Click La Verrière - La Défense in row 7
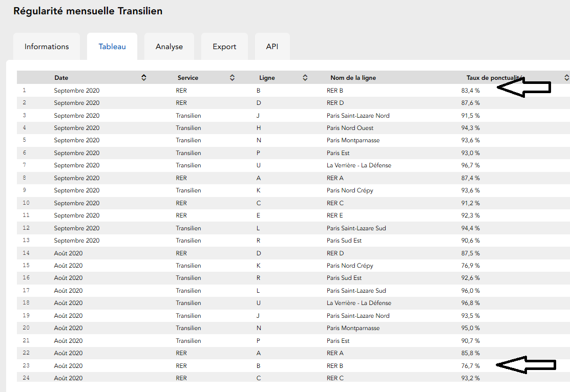Viewport: 570px width, 392px height. point(359,165)
